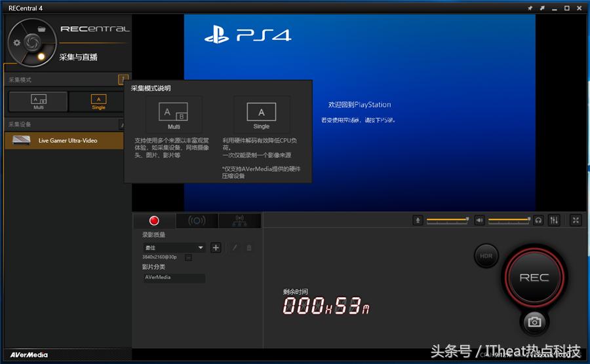Select capture/stream glowing dot in the wheel

coord(41,57)
